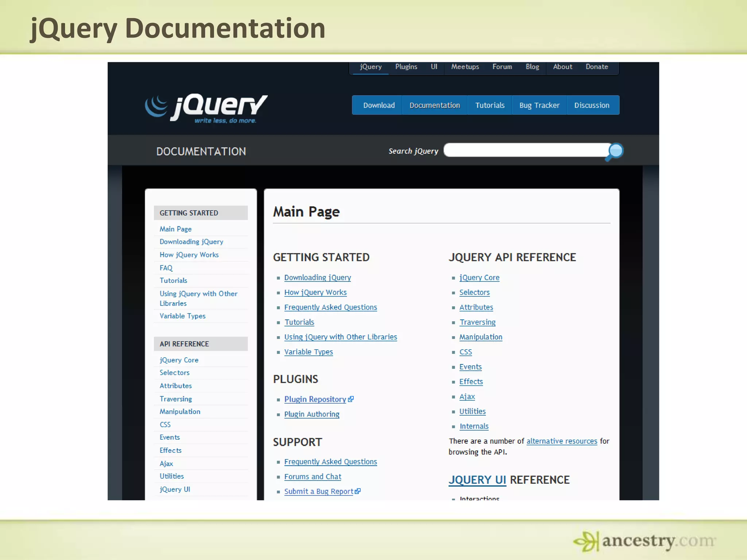Open the Forums and Chat link

pyautogui.click(x=313, y=477)
